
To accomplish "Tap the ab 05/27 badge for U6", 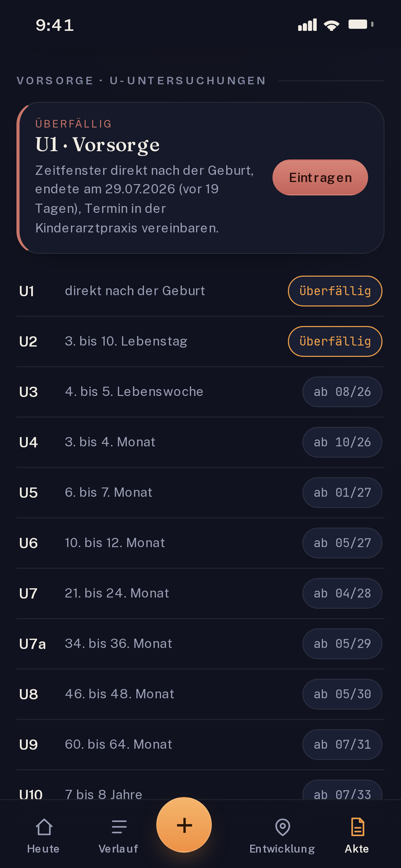I will [342, 543].
